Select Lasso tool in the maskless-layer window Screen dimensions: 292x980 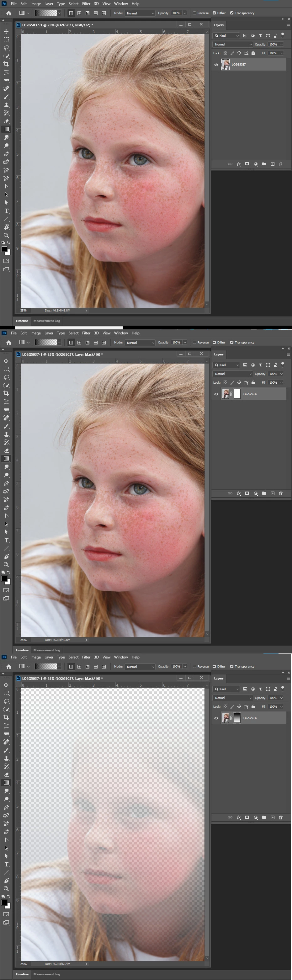pos(6,48)
